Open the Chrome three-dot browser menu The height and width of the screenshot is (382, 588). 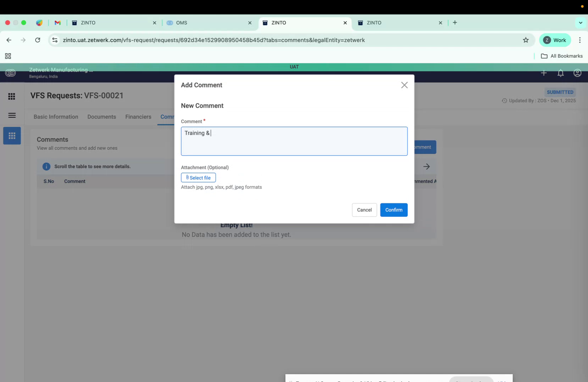pyautogui.click(x=580, y=40)
